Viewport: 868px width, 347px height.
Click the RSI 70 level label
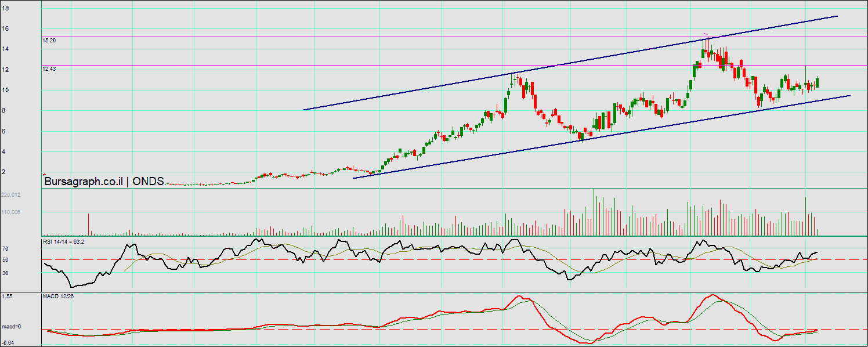click(x=5, y=248)
